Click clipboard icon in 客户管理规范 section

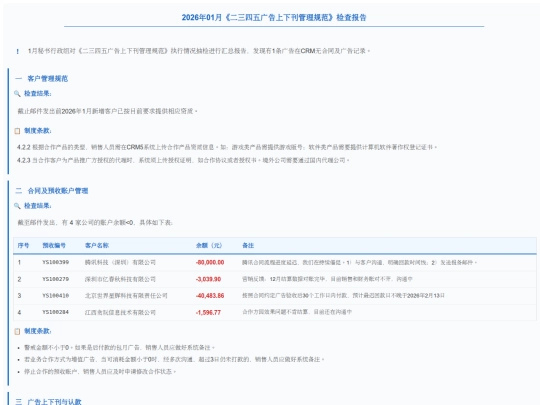tap(17, 131)
